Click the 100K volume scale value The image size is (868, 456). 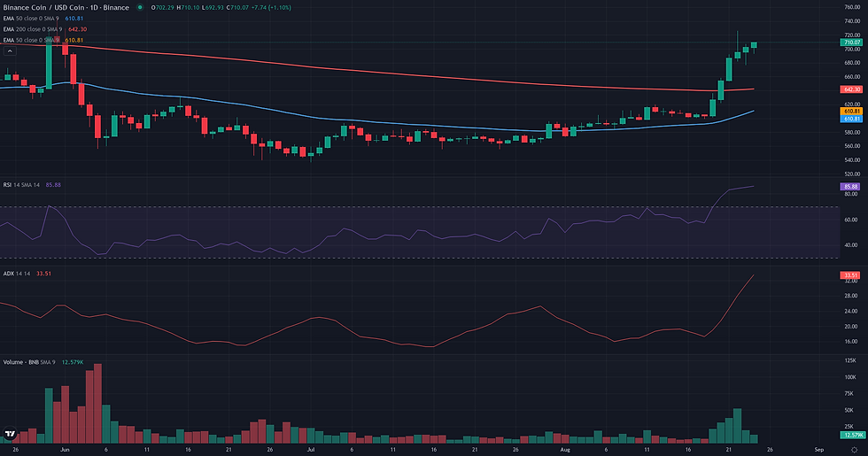point(849,377)
